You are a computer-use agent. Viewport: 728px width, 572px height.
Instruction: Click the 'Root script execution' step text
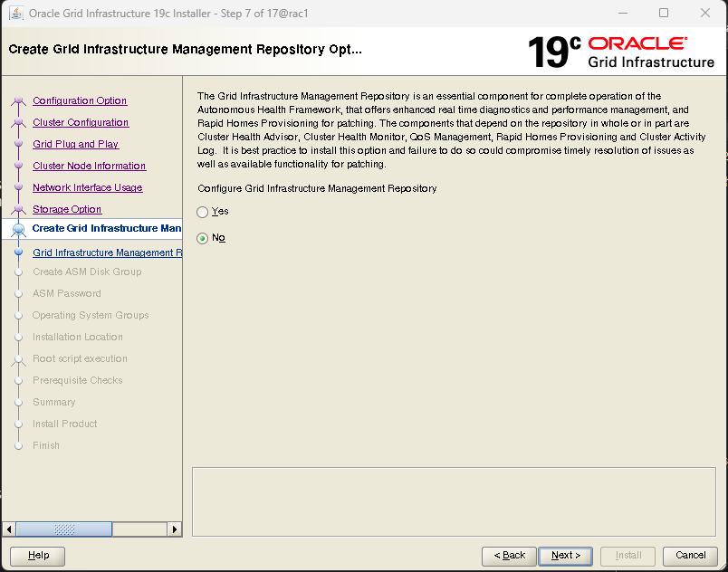pos(80,359)
